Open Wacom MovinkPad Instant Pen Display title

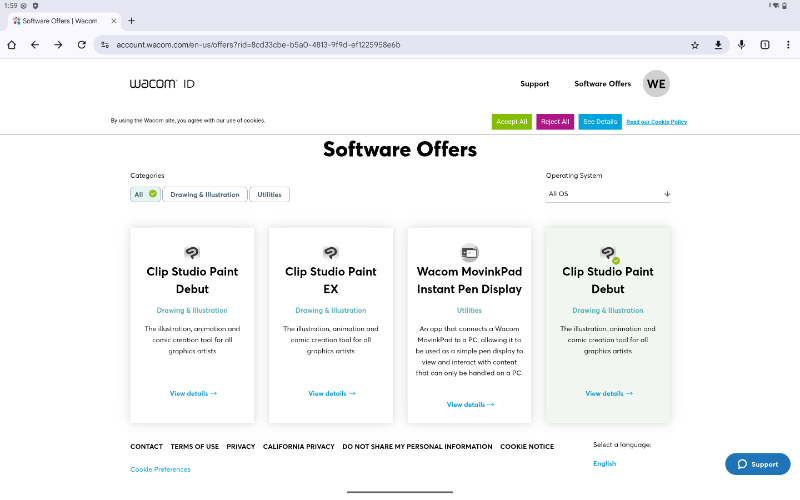pyautogui.click(x=469, y=280)
